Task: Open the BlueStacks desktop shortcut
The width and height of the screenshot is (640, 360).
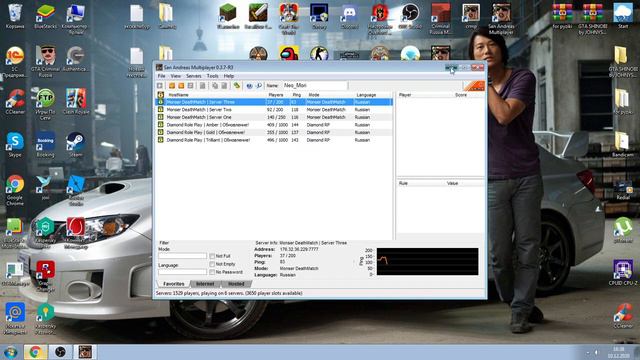Action: click(45, 16)
